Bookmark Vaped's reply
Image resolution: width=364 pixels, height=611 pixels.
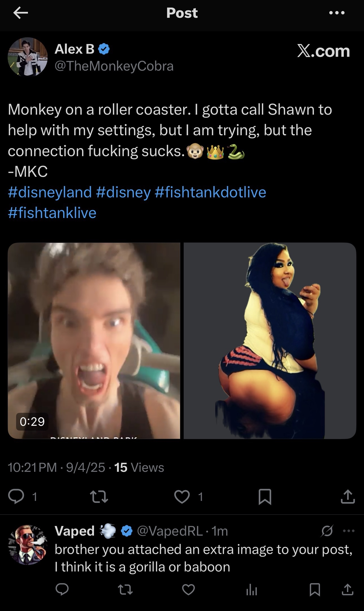click(315, 590)
